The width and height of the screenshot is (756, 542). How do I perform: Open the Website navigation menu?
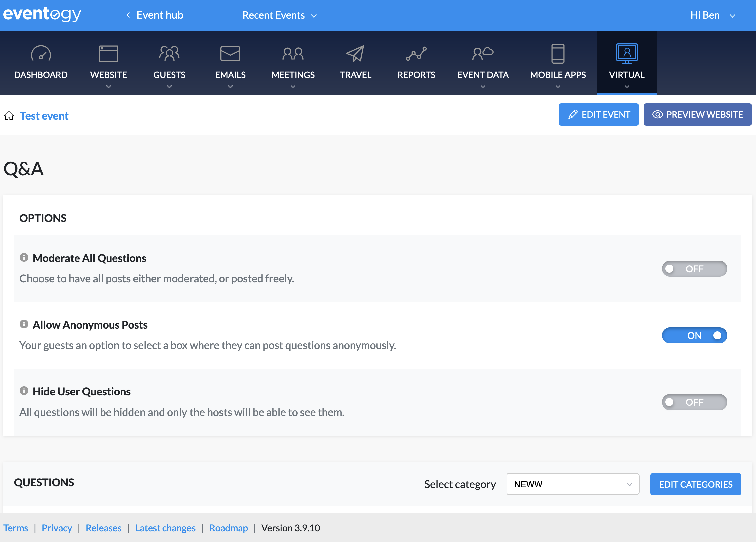[x=108, y=75]
